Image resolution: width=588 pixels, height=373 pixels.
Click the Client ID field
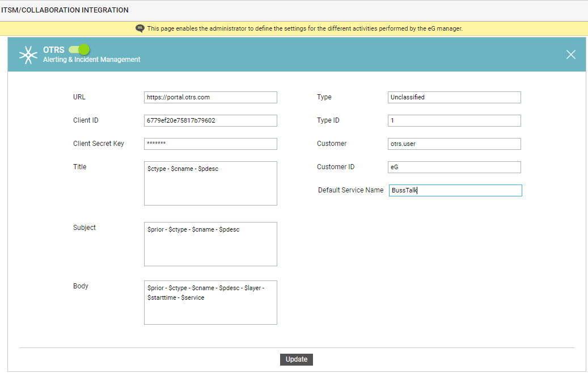click(210, 120)
